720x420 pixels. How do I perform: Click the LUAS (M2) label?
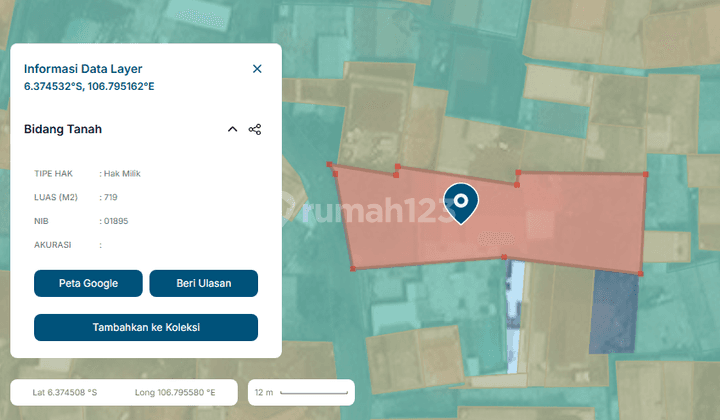[56, 197]
